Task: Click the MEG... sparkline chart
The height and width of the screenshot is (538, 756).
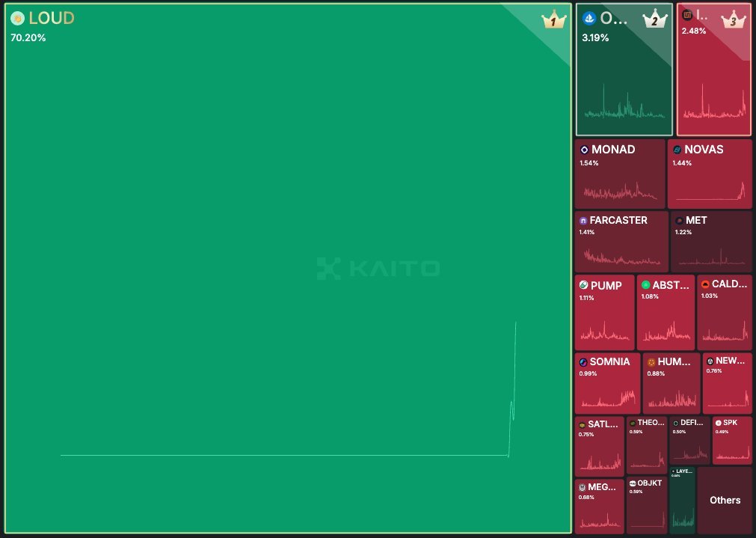Action: tap(600, 520)
